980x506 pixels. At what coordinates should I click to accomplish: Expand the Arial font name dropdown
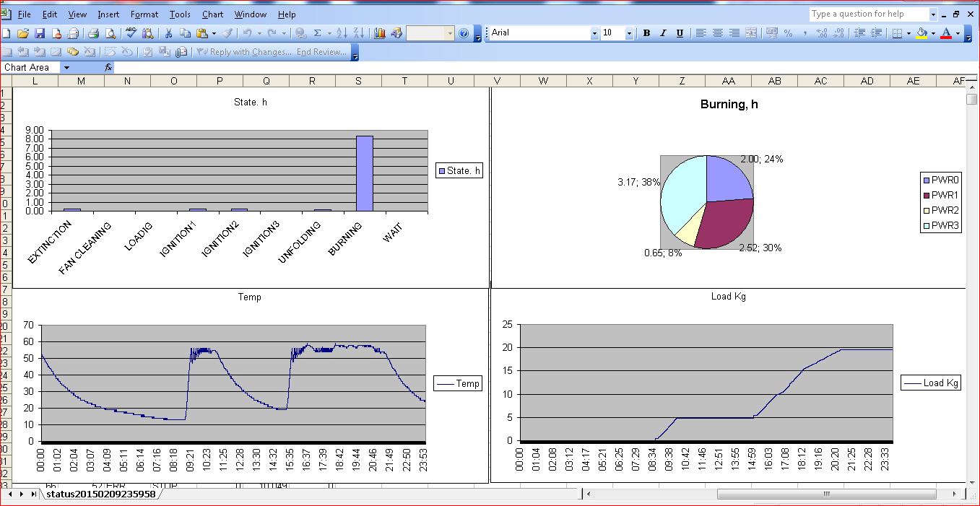[594, 33]
